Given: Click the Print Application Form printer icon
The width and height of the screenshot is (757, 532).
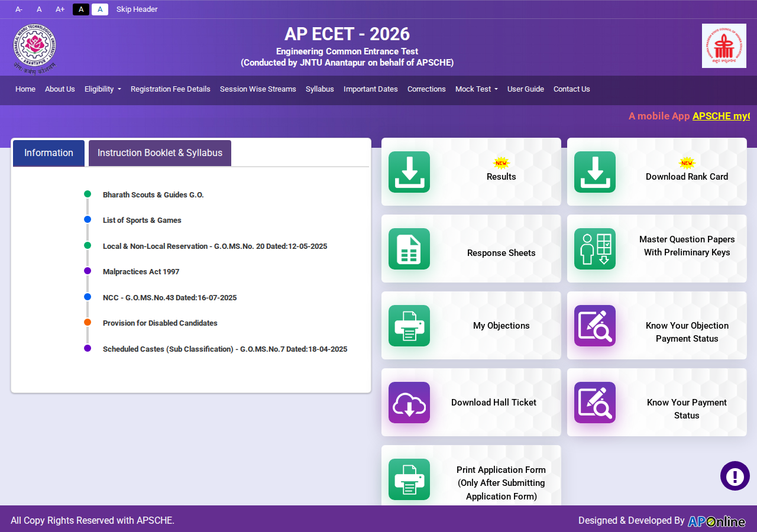Looking at the screenshot, I should click(409, 479).
